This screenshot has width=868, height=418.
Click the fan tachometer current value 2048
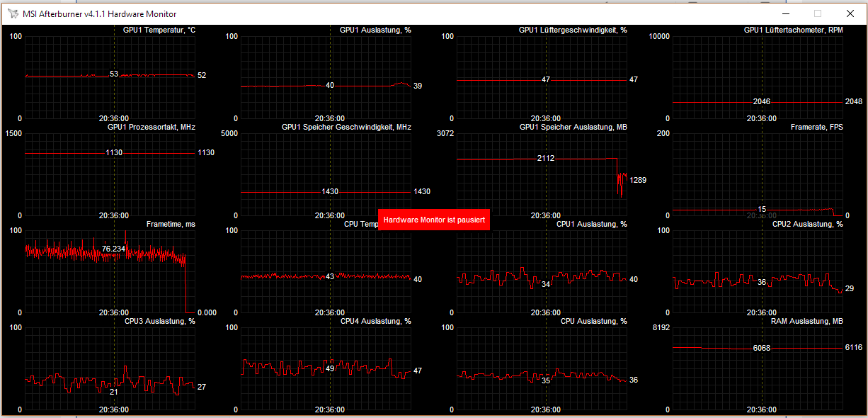click(854, 101)
